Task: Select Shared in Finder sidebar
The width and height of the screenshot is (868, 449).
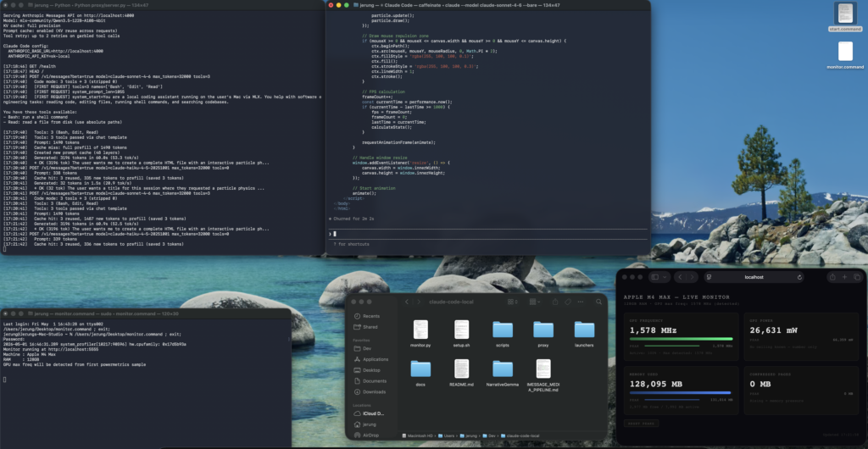Action: (365, 327)
